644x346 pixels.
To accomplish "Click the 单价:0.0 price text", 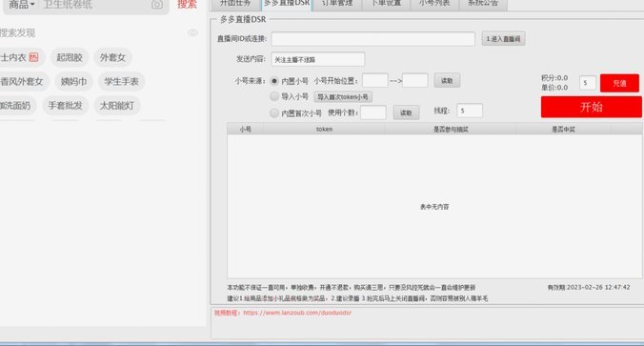I will (x=554, y=87).
